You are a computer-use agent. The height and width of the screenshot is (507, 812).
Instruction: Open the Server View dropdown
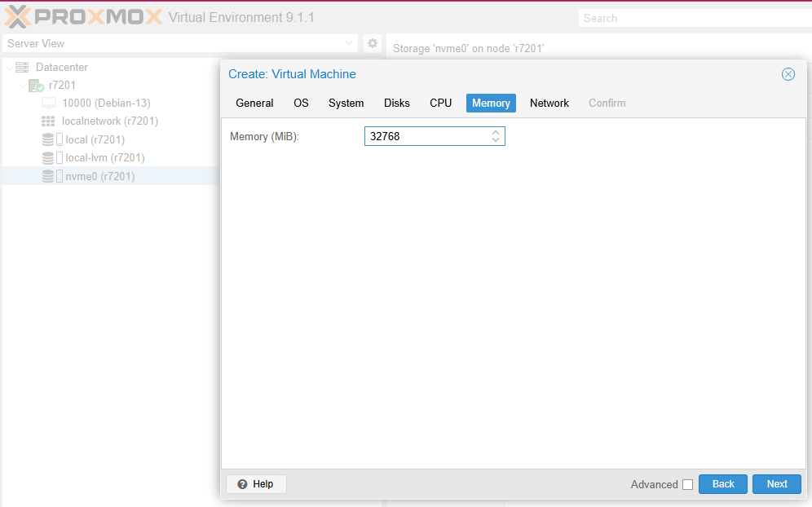[x=349, y=43]
